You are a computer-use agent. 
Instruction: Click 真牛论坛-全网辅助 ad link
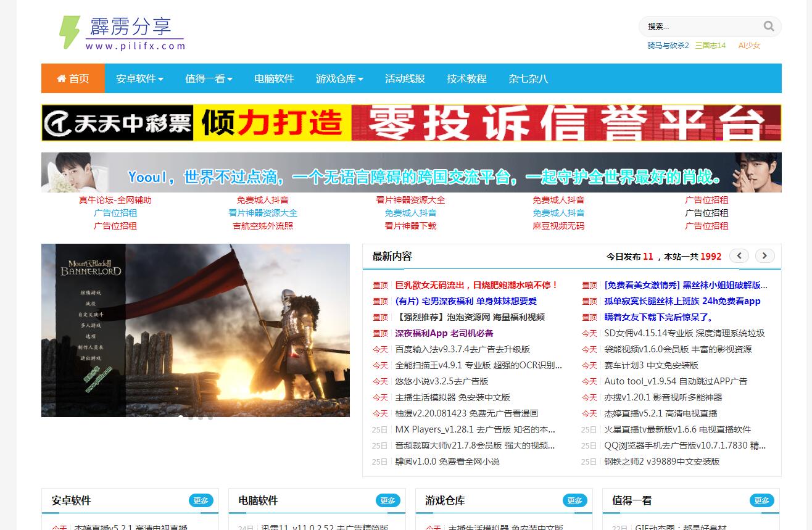115,200
